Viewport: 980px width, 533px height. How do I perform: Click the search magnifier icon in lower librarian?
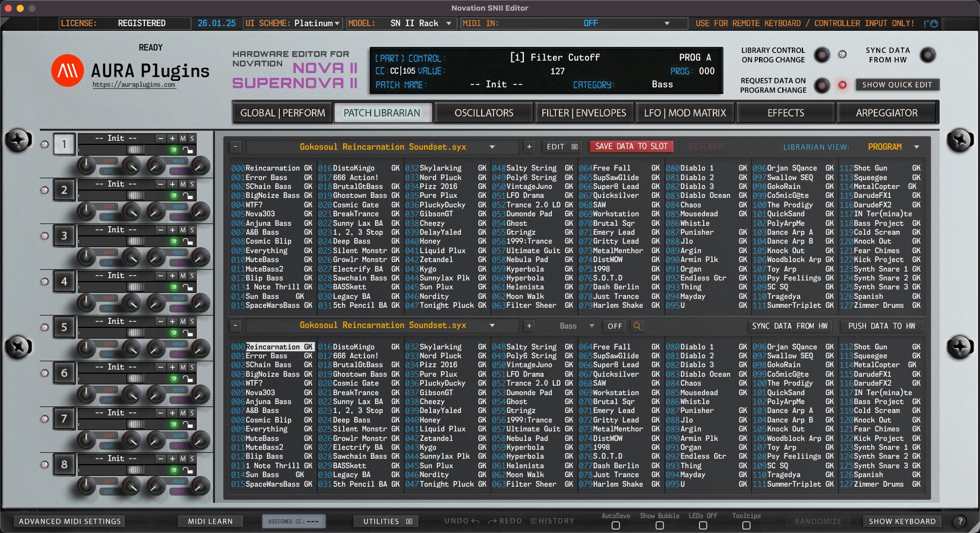637,326
